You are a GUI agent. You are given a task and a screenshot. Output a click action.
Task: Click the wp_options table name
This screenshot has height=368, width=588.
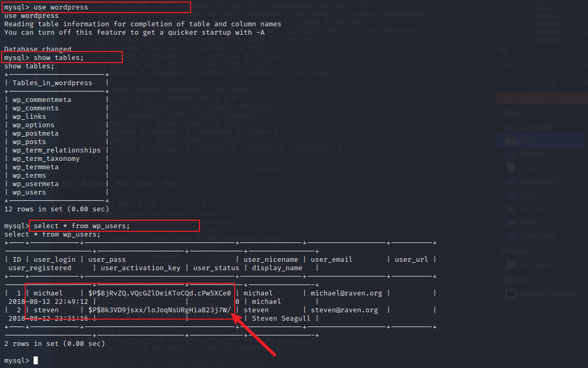point(34,125)
